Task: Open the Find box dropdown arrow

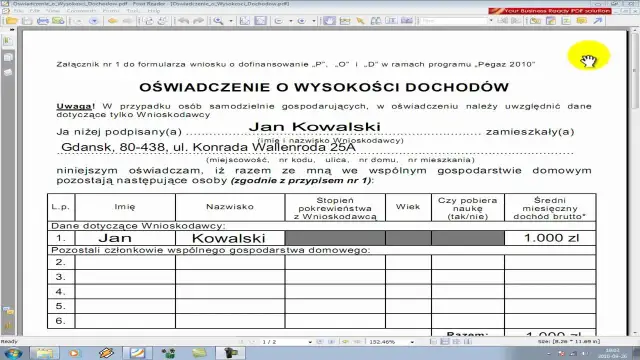Action: click(x=491, y=20)
